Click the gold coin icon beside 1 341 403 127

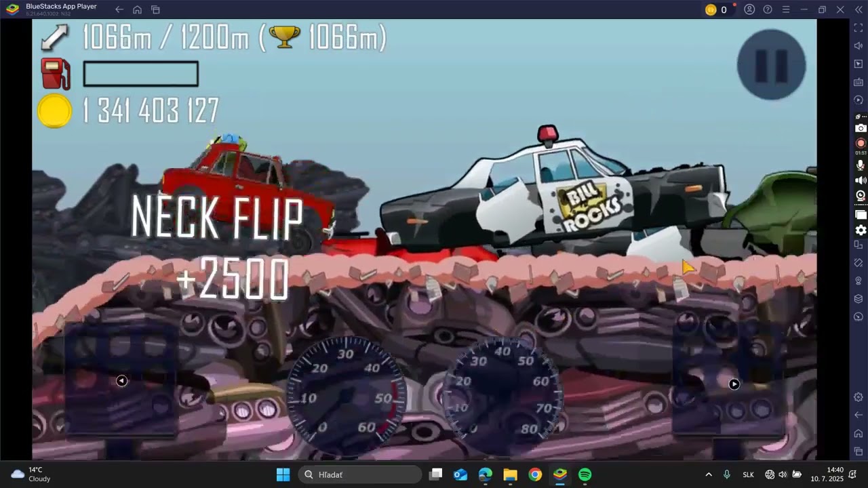(55, 111)
